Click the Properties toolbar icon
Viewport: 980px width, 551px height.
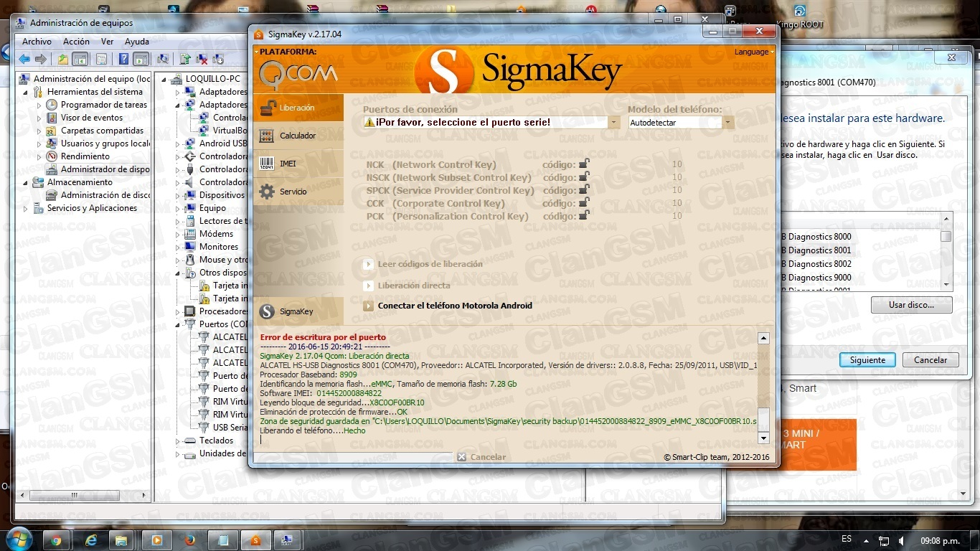point(102,59)
